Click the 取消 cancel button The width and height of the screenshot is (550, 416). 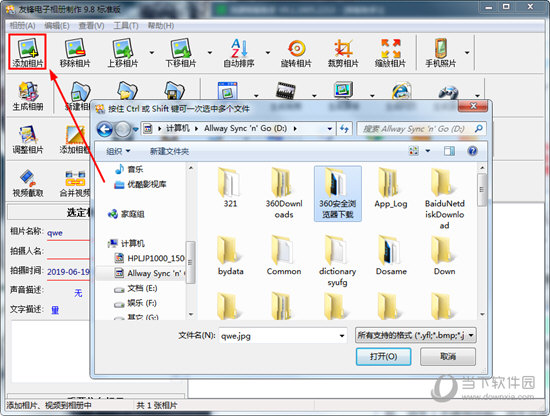click(448, 357)
